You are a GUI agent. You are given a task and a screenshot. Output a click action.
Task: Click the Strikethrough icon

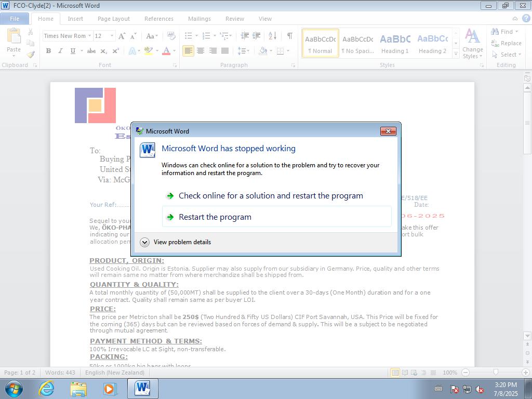(x=91, y=51)
